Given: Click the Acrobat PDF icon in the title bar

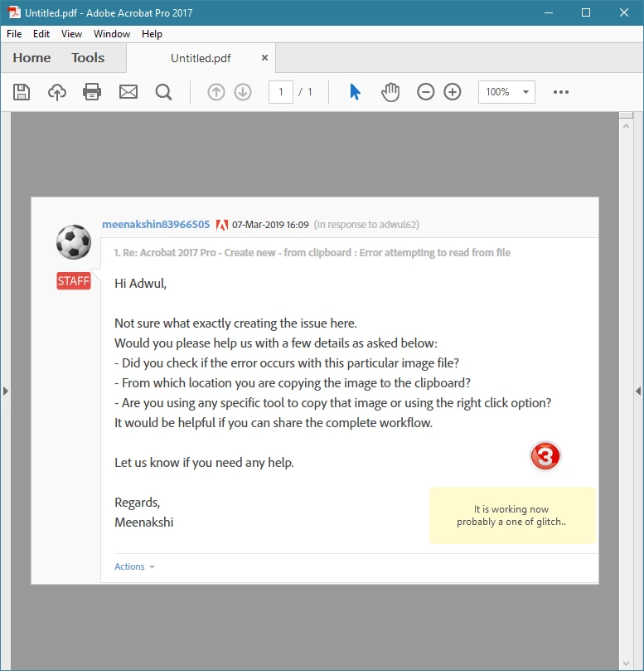Looking at the screenshot, I should [14, 12].
